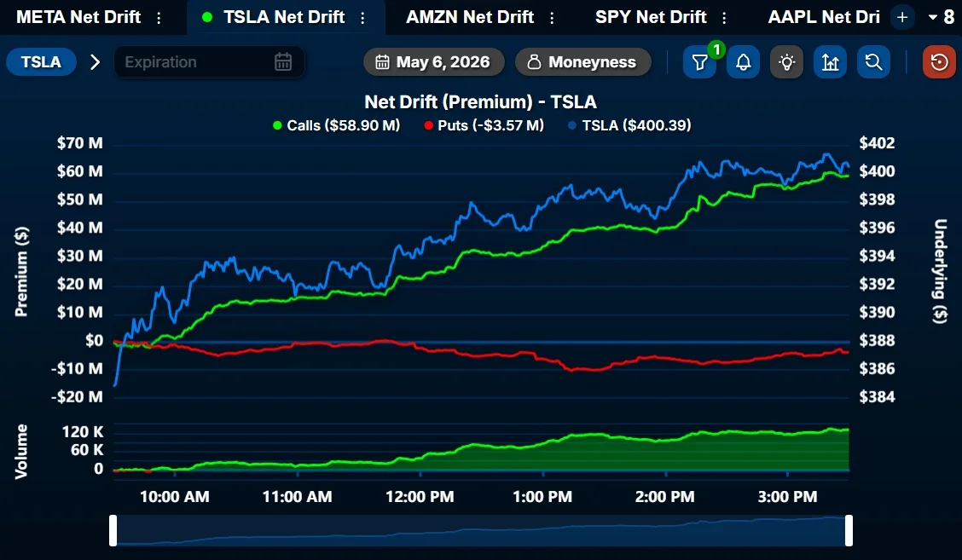
Task: Click the $402 underlying axis label
Action: coord(877,143)
